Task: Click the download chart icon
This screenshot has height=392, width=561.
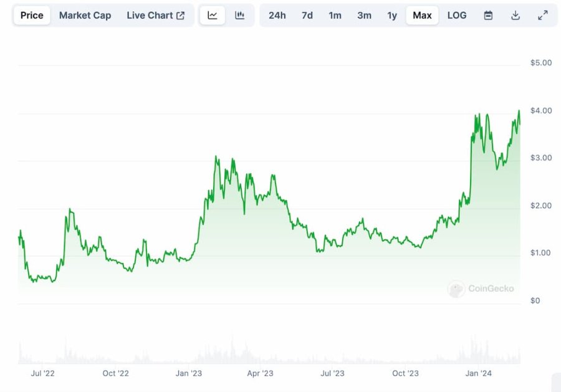Action: coord(515,16)
